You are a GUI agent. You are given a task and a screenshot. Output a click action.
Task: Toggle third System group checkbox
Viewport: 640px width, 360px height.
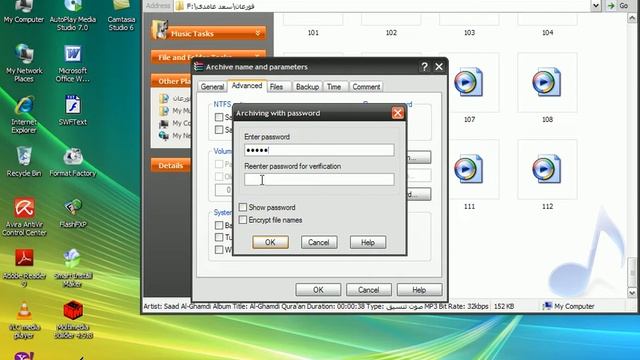pyautogui.click(x=219, y=249)
